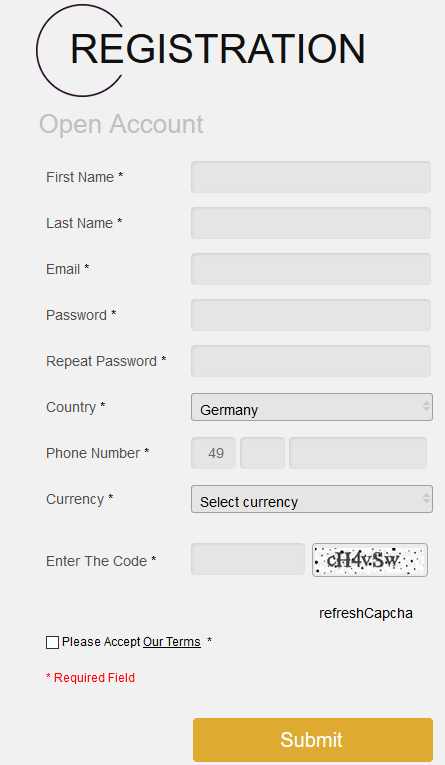
Task: Refresh captcha via refreshCapcha link
Action: pyautogui.click(x=366, y=613)
